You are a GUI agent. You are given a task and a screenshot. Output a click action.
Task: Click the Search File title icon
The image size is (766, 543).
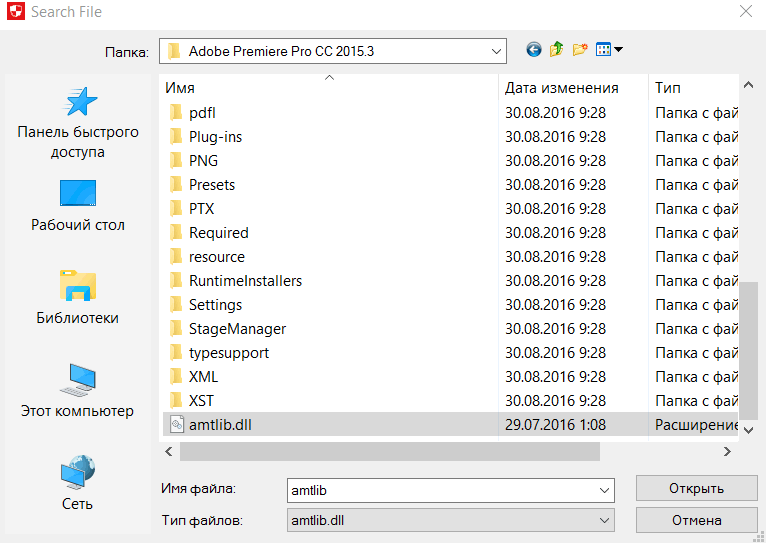tap(16, 11)
